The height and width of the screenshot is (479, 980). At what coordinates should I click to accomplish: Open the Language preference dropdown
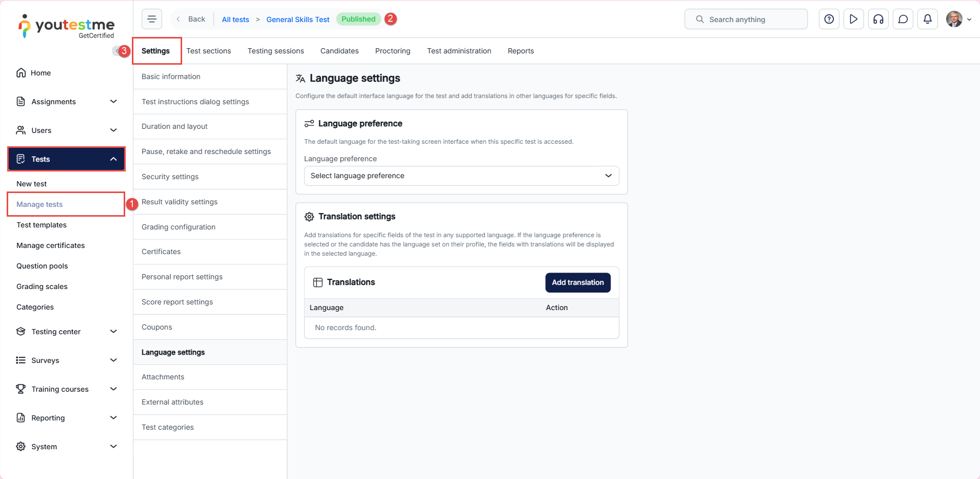click(461, 176)
